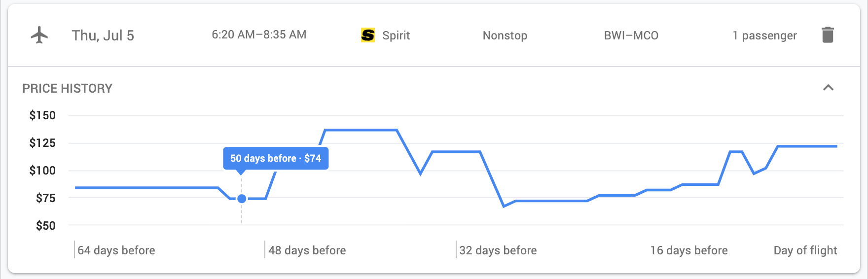868x279 pixels.
Task: Select the blue data point at 50 days before
Action: (x=242, y=199)
